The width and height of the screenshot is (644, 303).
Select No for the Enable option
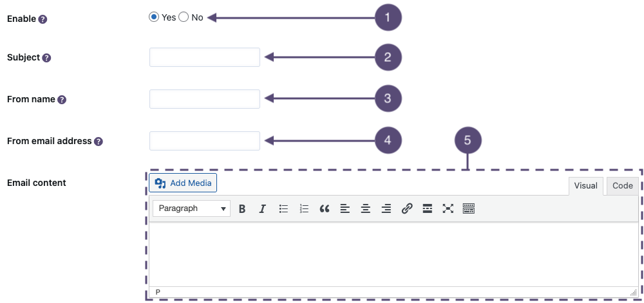point(184,17)
